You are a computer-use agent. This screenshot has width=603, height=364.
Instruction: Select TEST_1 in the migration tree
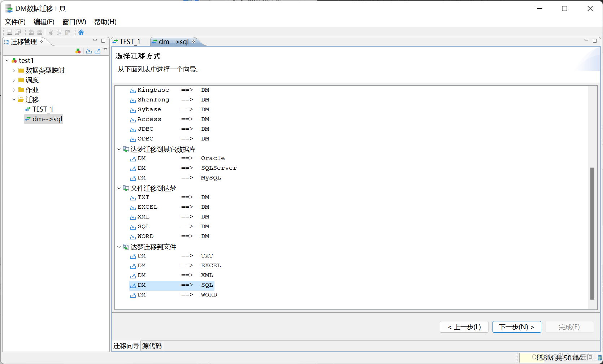pyautogui.click(x=39, y=109)
